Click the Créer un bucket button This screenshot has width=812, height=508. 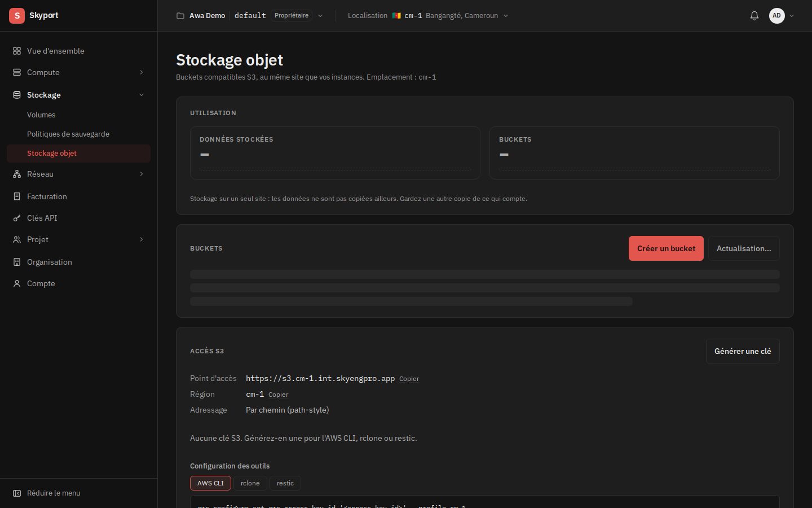pyautogui.click(x=666, y=248)
